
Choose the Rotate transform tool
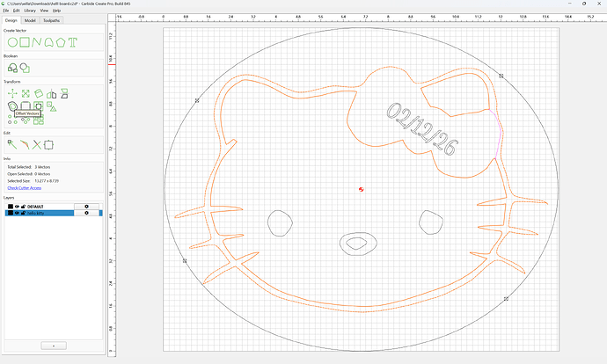[x=39, y=93]
